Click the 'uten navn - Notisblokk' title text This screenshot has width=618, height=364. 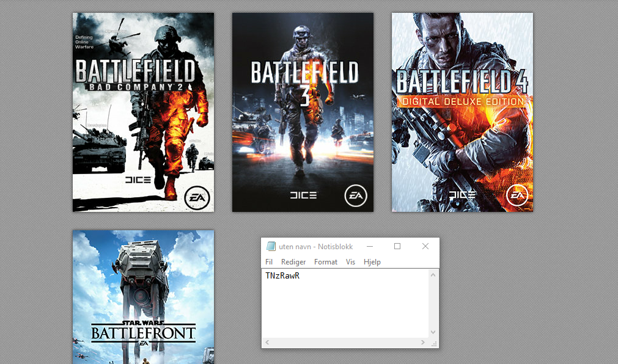click(315, 247)
